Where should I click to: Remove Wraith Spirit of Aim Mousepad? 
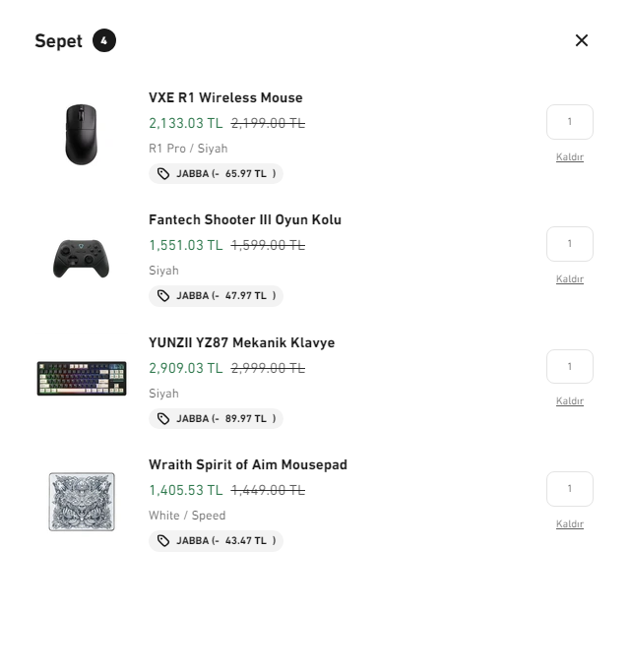pos(570,524)
